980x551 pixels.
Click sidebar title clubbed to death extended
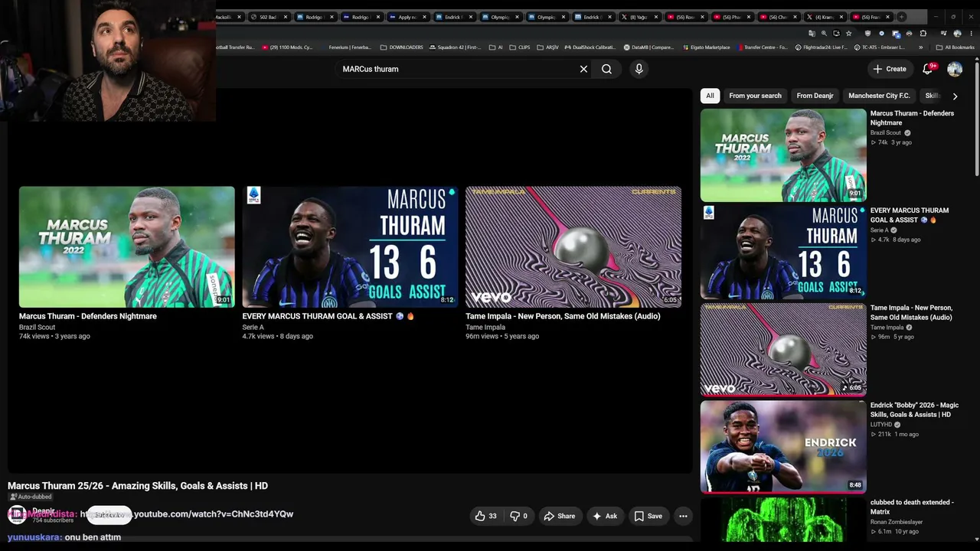(912, 507)
